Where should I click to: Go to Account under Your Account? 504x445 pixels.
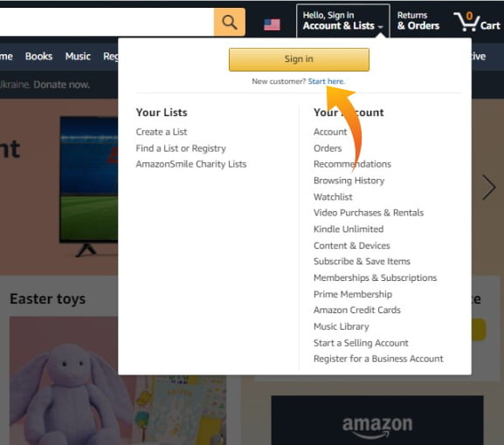[x=330, y=132]
